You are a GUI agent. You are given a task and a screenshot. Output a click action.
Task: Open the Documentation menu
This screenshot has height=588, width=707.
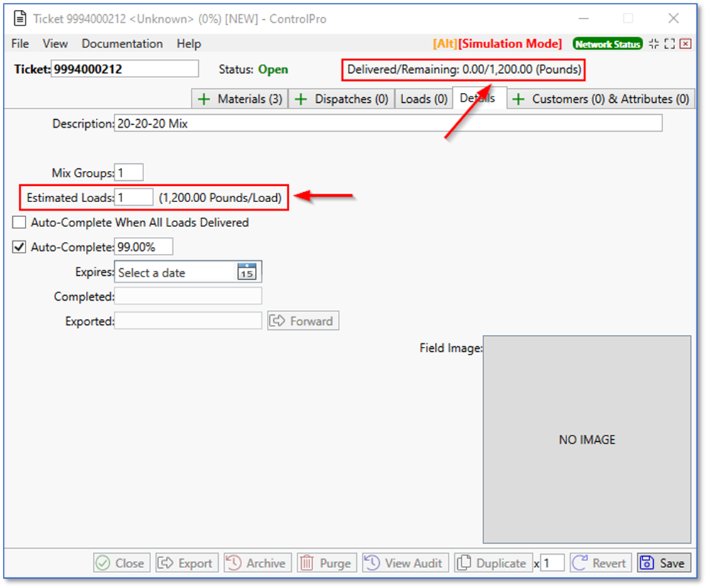pos(122,44)
